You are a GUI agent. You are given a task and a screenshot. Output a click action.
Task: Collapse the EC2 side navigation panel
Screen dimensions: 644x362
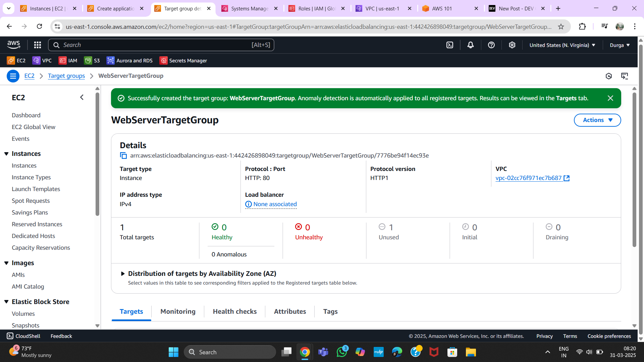click(x=82, y=98)
